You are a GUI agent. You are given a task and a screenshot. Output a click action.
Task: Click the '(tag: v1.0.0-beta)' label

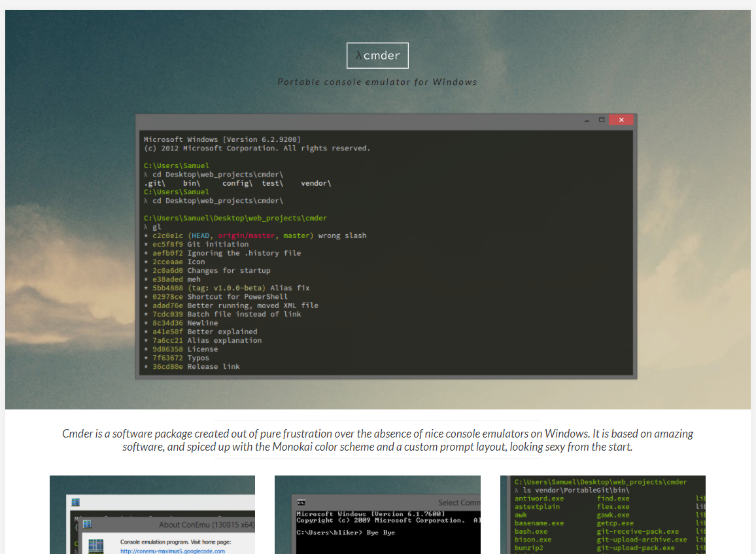pos(227,288)
